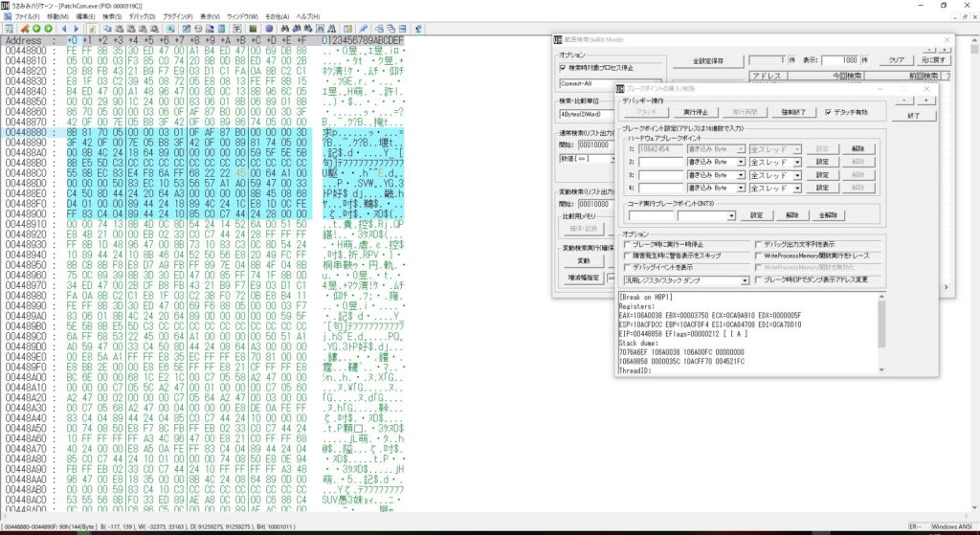
Task: Click the green document toolbar icon
Action: 92,29
